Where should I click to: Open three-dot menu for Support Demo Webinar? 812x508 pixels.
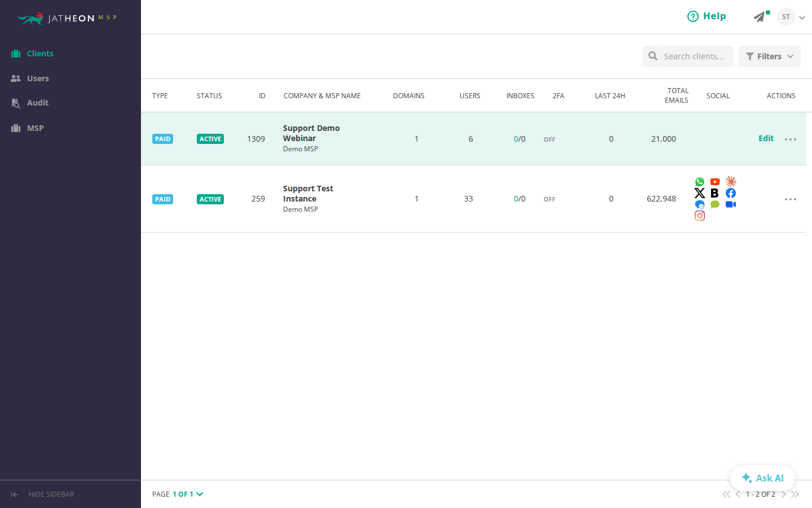pos(791,139)
